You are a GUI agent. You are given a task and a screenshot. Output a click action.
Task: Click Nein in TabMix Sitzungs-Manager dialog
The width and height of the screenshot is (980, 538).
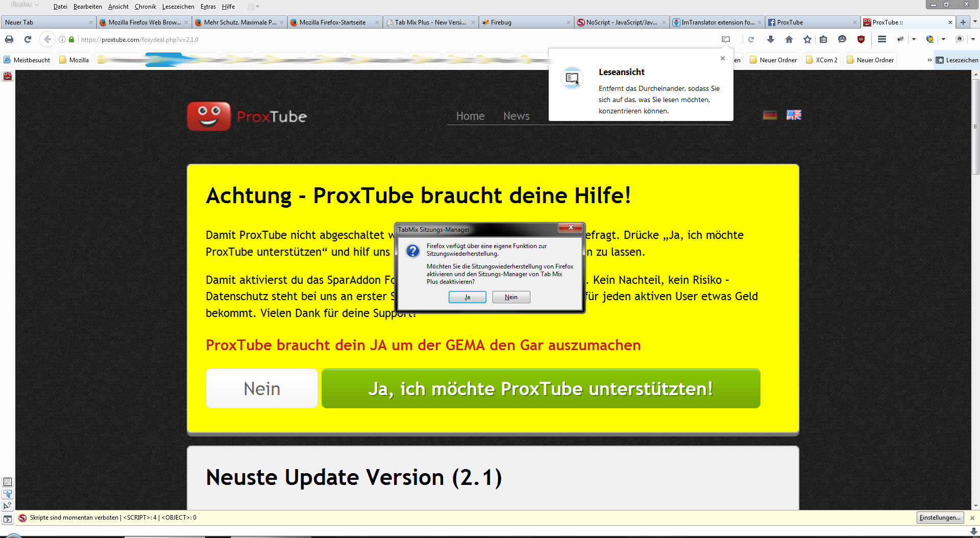(x=511, y=297)
